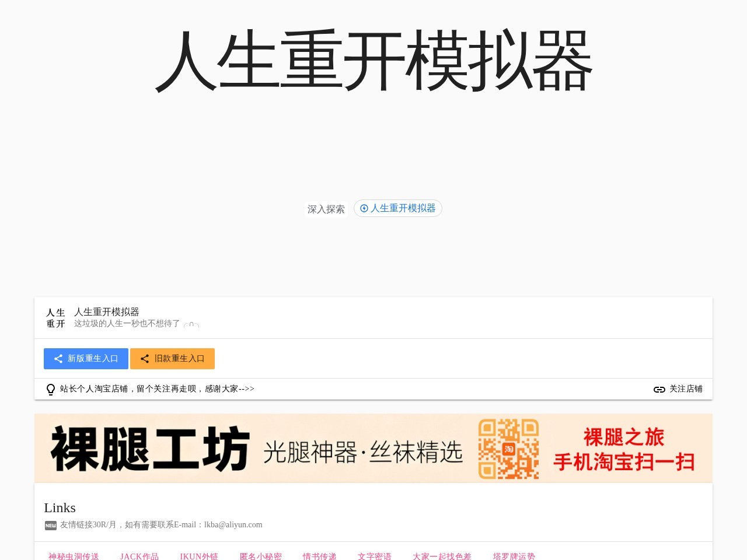This screenshot has height=560, width=747.
Task: Open the JACK作品 link
Action: coord(138,556)
